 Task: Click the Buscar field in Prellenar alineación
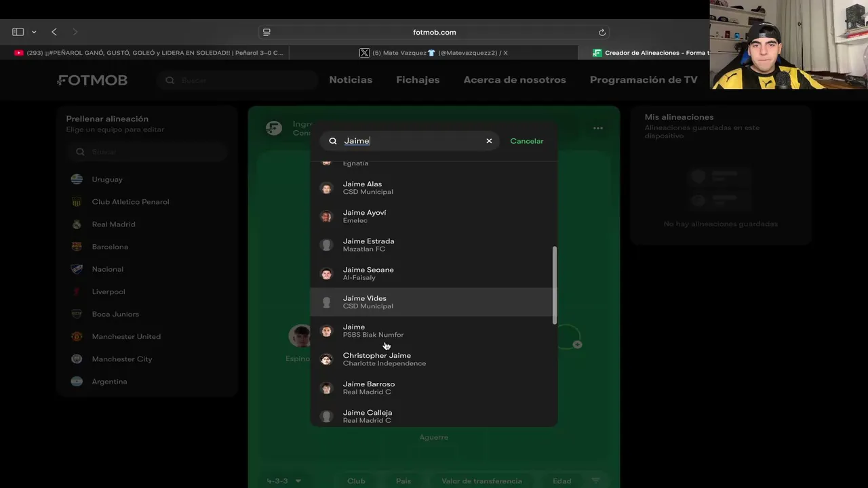point(147,152)
